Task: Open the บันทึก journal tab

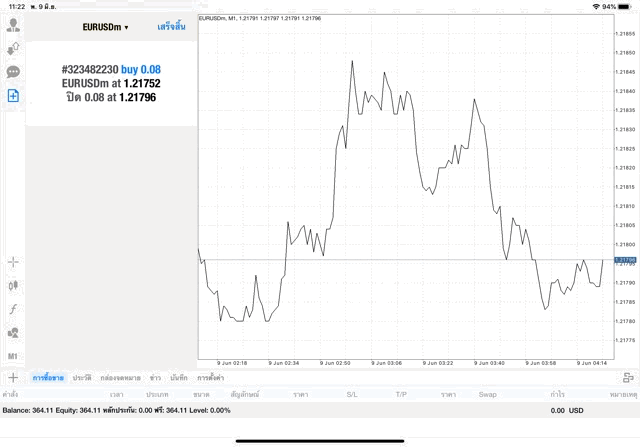Action: [x=179, y=378]
